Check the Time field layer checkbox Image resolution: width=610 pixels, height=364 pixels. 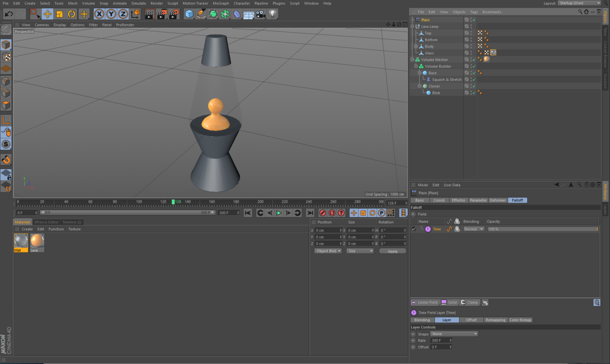click(414, 229)
